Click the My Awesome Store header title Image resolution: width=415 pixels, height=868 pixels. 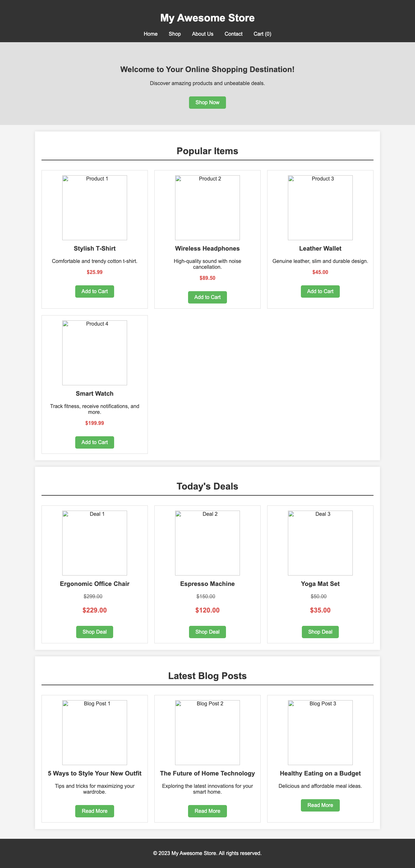[x=207, y=18]
